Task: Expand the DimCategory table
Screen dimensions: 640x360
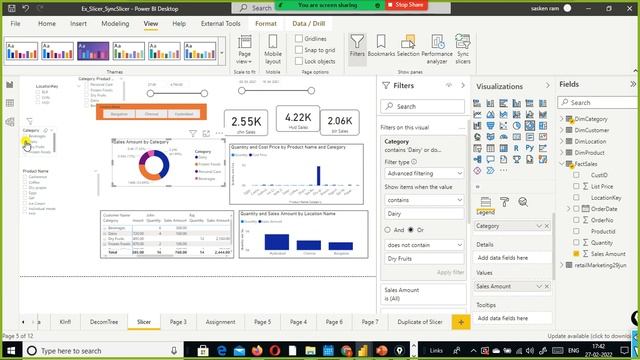Action: pos(562,119)
